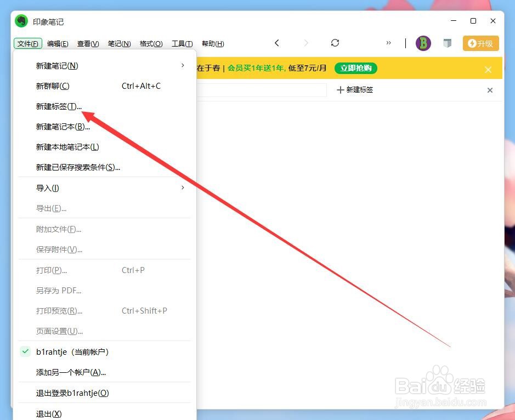The width and height of the screenshot is (515, 420).
Task: Open the 格式(O) menu
Action: point(151,44)
